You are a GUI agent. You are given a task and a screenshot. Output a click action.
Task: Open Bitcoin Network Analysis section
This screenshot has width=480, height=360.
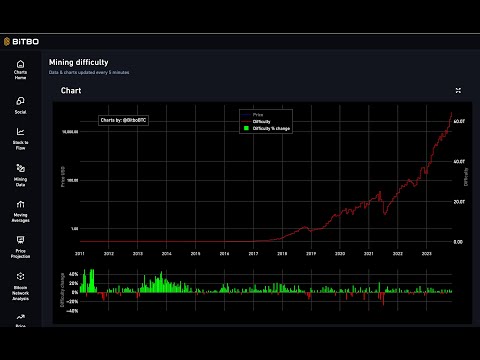[20, 286]
